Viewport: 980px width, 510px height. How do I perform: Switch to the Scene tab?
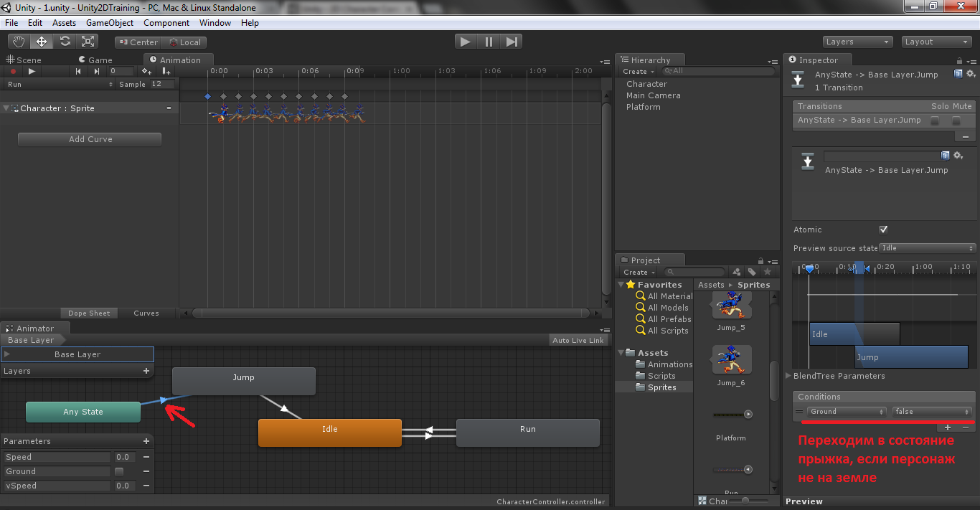pyautogui.click(x=24, y=60)
